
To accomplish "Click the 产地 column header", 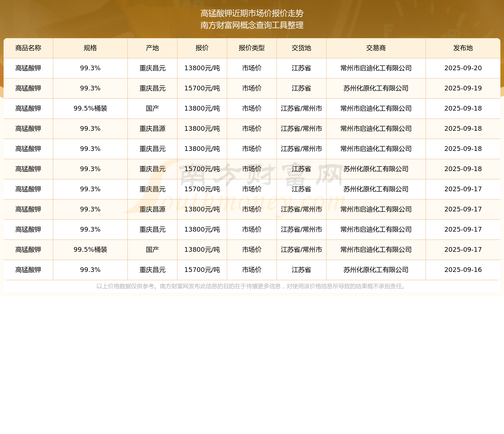I will 152,48.
